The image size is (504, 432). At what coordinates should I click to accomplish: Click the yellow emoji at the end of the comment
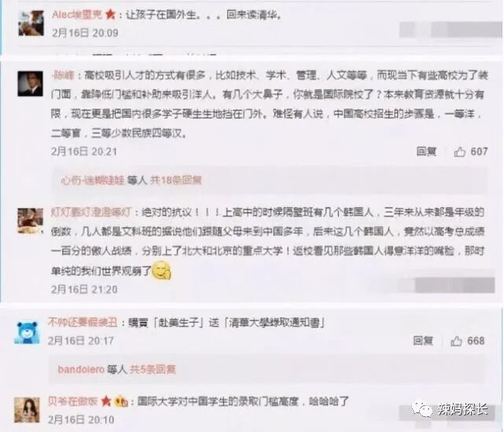click(162, 271)
